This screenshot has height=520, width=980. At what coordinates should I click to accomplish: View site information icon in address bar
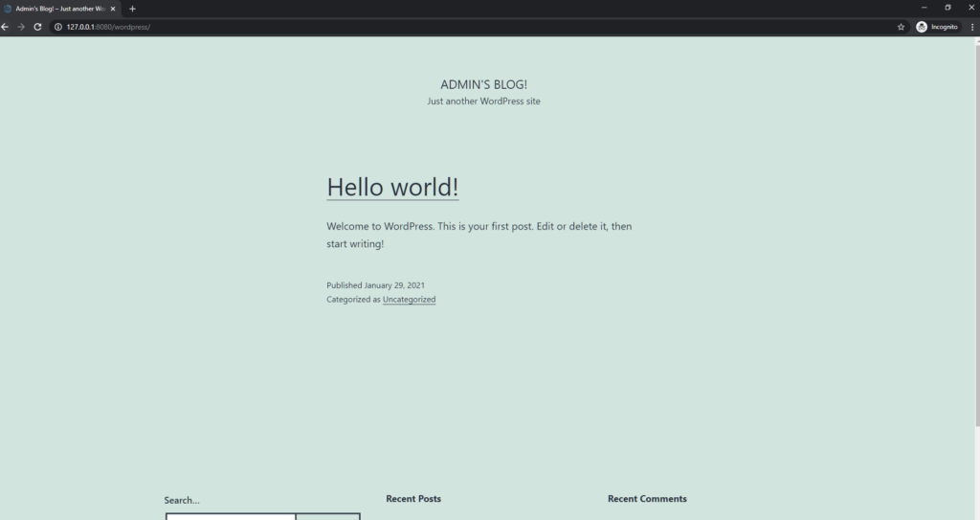pos(57,27)
